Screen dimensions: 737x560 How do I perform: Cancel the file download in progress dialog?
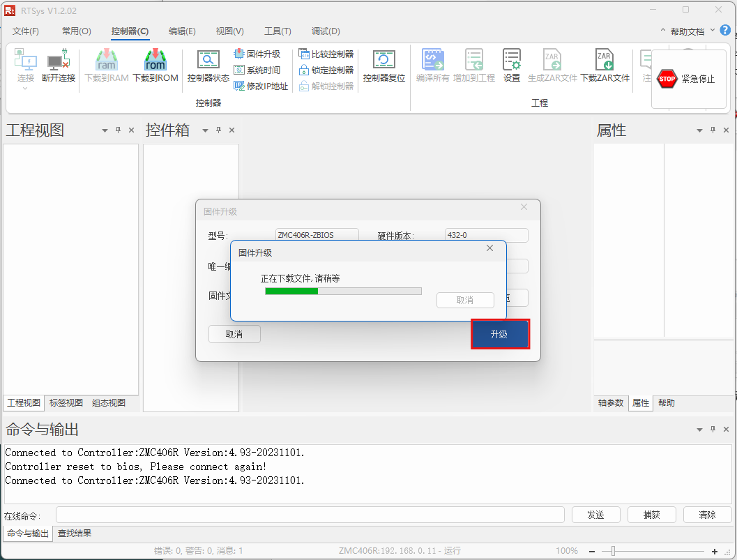[465, 301]
